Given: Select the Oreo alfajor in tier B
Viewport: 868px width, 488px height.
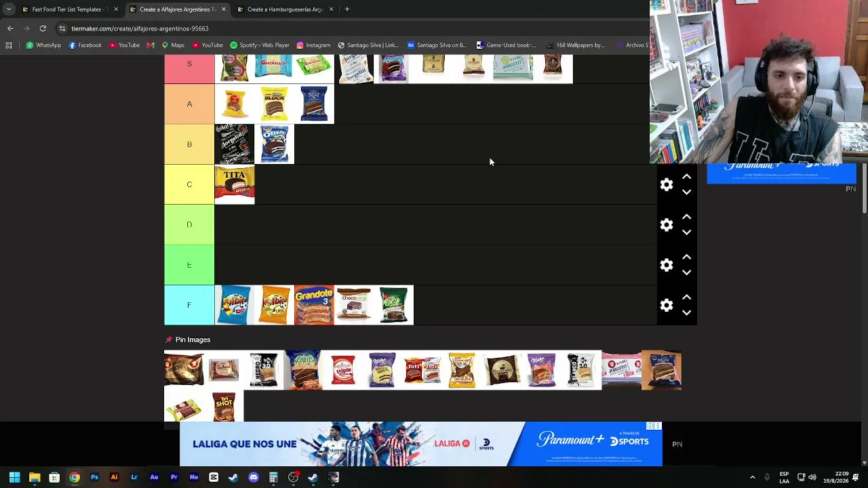Looking at the screenshot, I should [x=275, y=144].
